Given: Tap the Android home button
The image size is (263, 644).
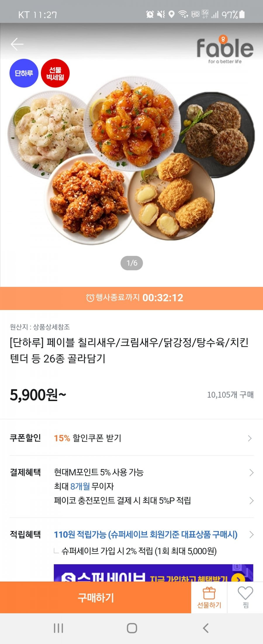Looking at the screenshot, I should (132, 628).
